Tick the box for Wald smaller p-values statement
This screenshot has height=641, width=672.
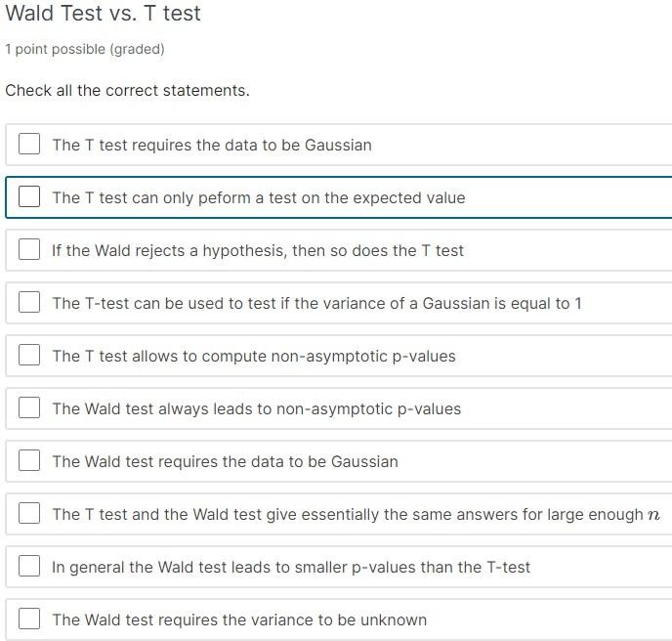point(29,567)
